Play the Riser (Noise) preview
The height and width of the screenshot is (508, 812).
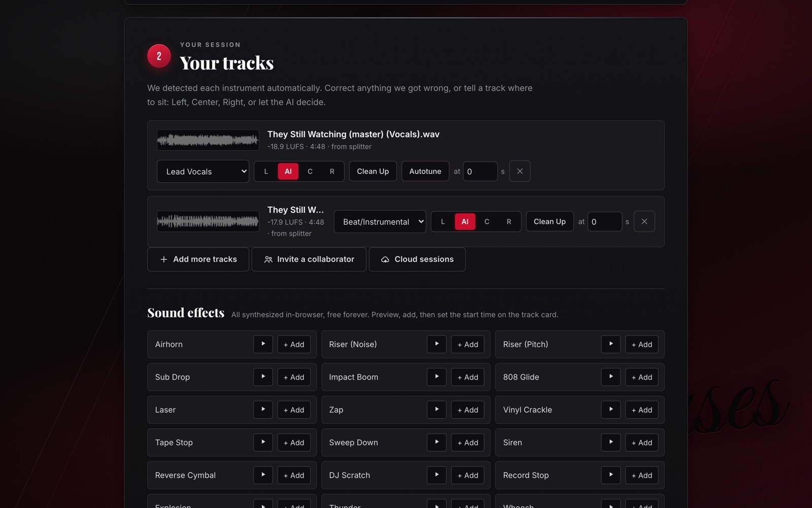(x=436, y=344)
